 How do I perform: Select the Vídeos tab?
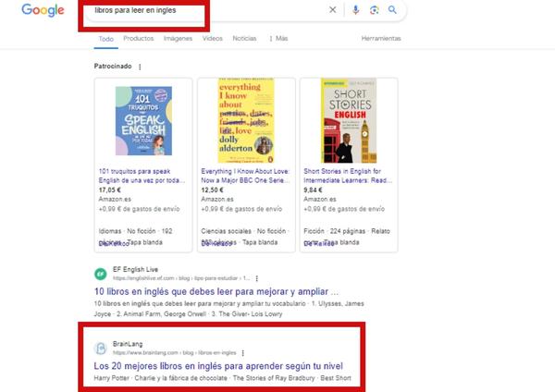point(213,39)
